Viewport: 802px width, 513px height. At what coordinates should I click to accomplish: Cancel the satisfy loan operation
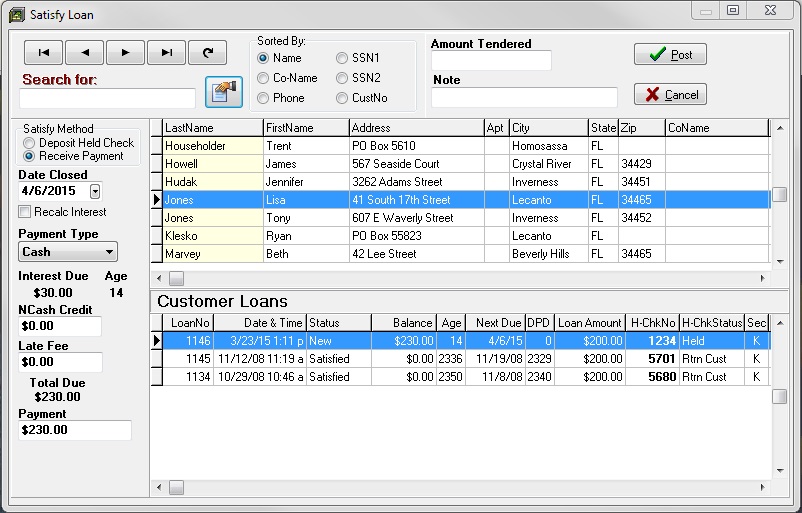[x=670, y=95]
